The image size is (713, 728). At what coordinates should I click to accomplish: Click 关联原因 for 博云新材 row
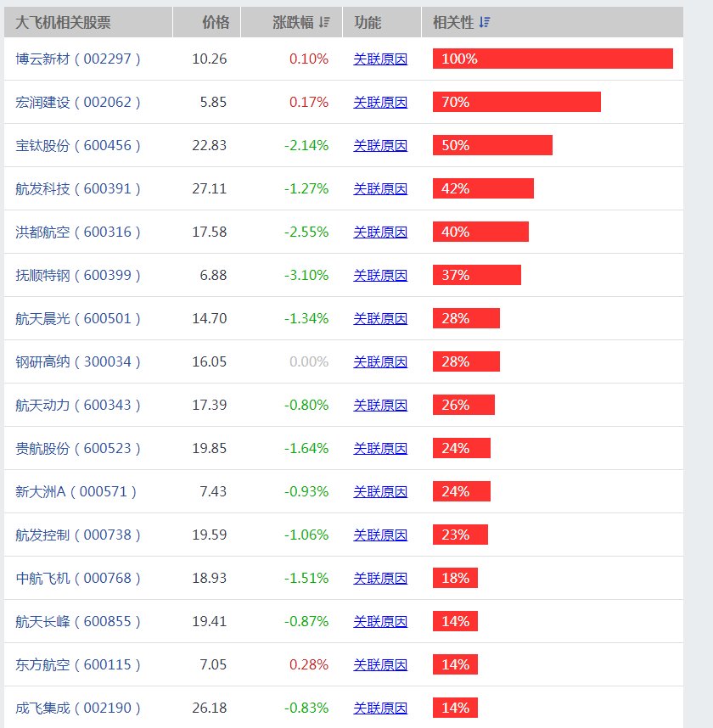(x=379, y=59)
